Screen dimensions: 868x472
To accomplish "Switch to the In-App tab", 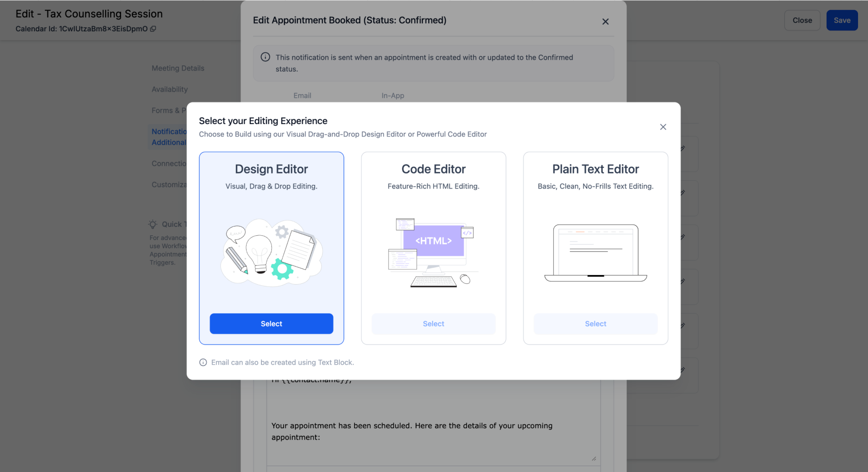I will (x=392, y=96).
